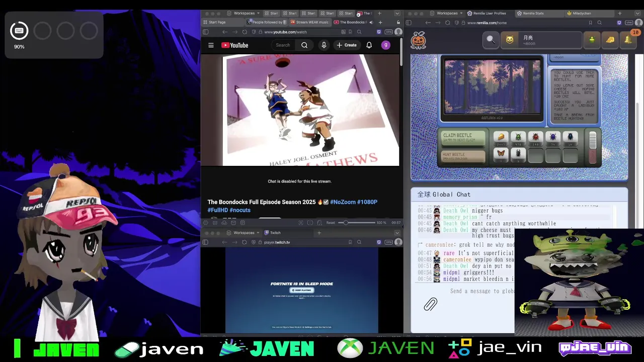
Task: Open the Privacy shield icon in YouTube address bar
Action: pyautogui.click(x=254, y=32)
